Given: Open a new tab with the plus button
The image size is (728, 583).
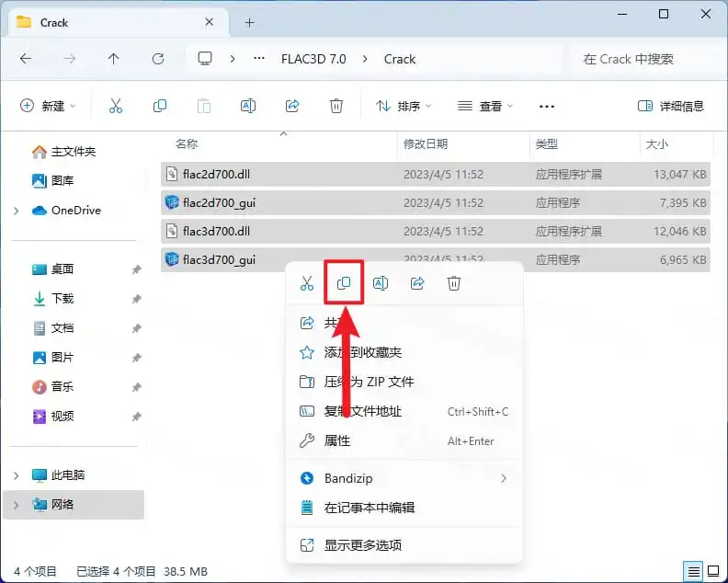Looking at the screenshot, I should point(250,22).
